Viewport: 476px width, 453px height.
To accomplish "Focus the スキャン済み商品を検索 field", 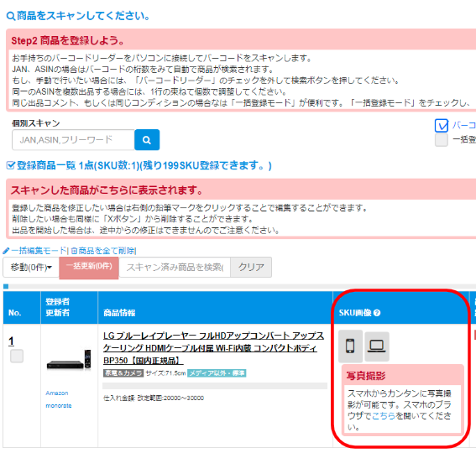I will coord(175,268).
